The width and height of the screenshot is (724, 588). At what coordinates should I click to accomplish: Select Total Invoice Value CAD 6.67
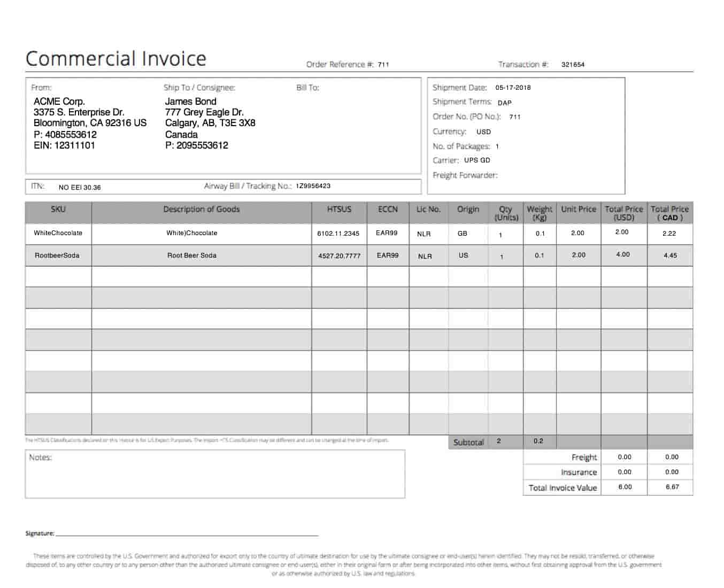click(x=673, y=487)
